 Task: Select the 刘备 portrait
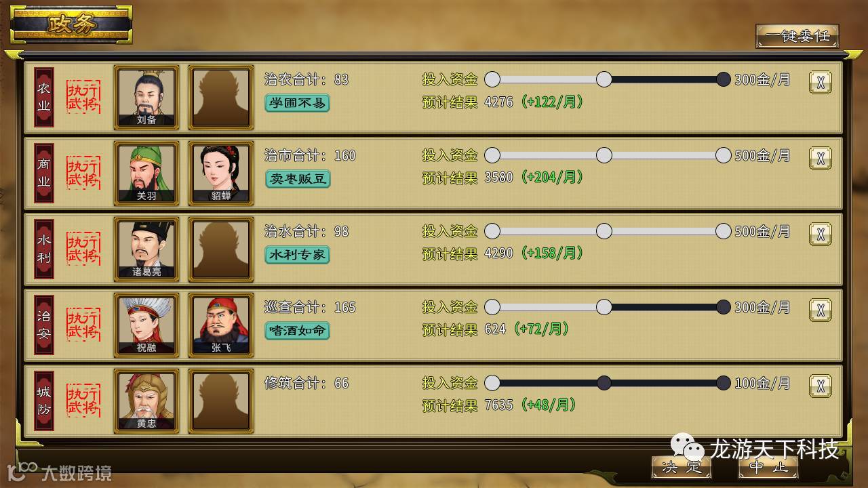[x=146, y=98]
